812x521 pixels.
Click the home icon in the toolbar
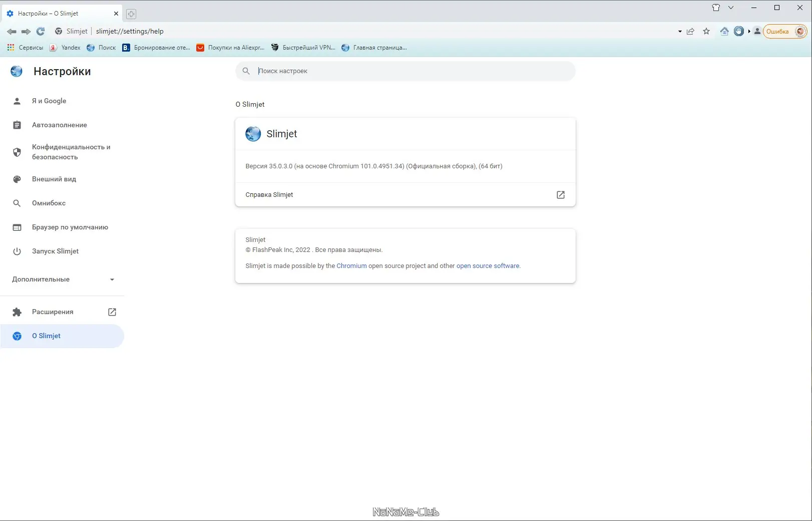point(724,31)
